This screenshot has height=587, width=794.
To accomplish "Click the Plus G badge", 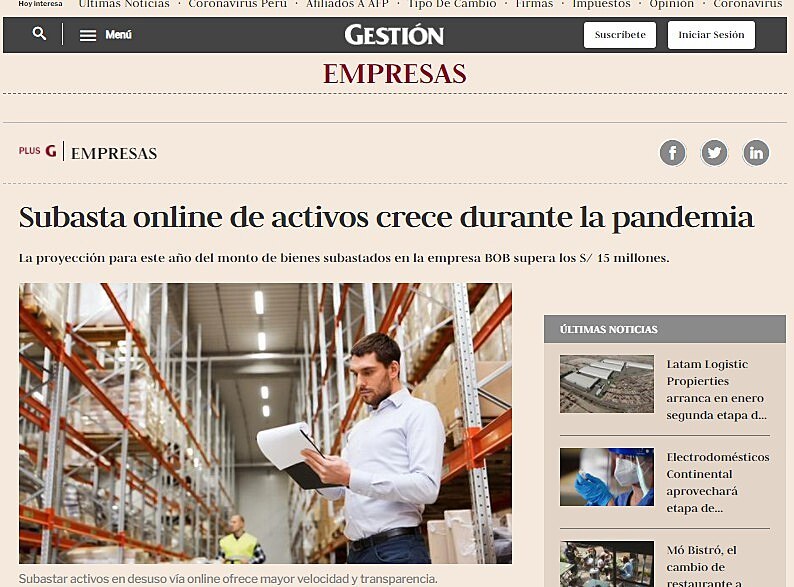I will pyautogui.click(x=37, y=151).
